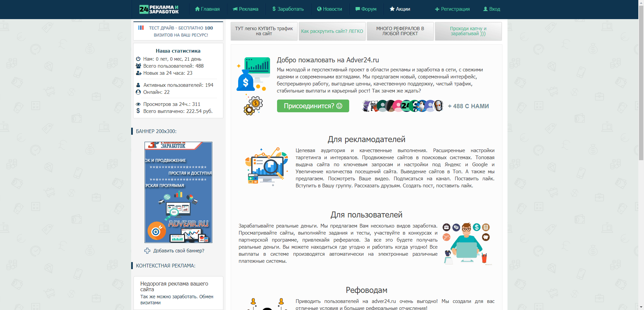644x310 pixels.
Task: Click the plus icon beside Регистрация
Action: 437,9
